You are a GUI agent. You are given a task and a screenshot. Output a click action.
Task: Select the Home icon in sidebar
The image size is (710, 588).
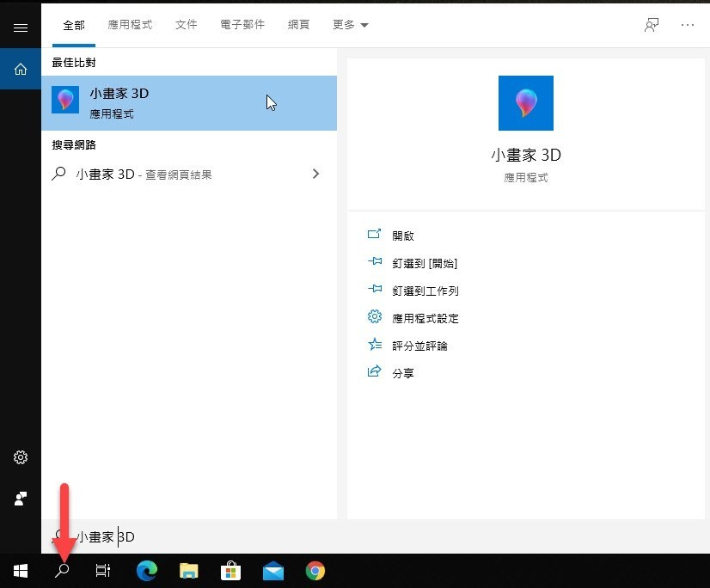point(21,70)
